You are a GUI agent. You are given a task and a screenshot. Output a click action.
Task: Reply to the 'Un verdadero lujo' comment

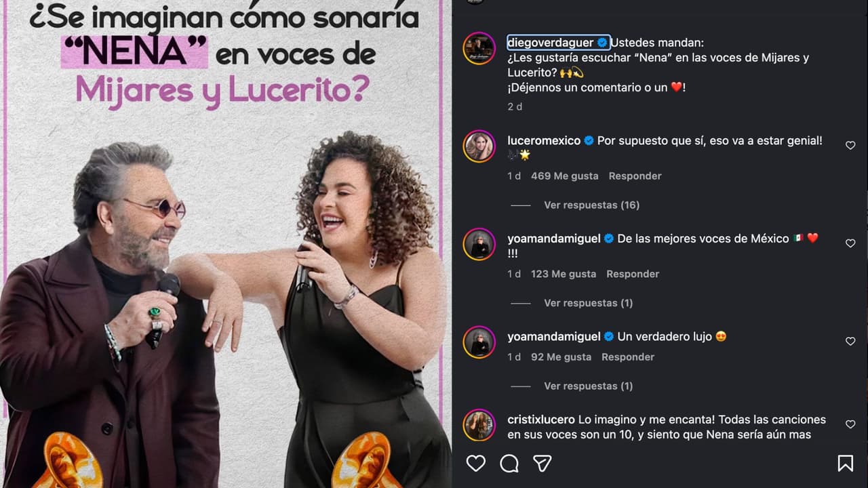(x=628, y=357)
